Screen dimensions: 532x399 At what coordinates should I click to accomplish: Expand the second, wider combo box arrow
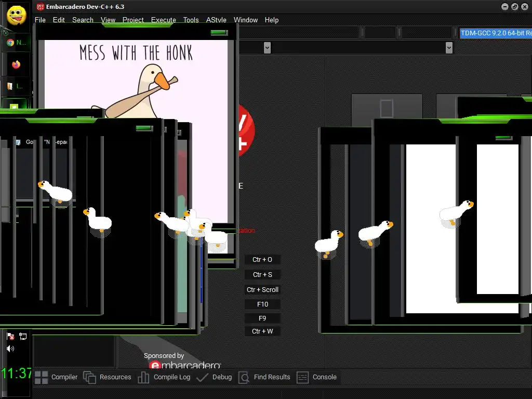click(x=449, y=48)
